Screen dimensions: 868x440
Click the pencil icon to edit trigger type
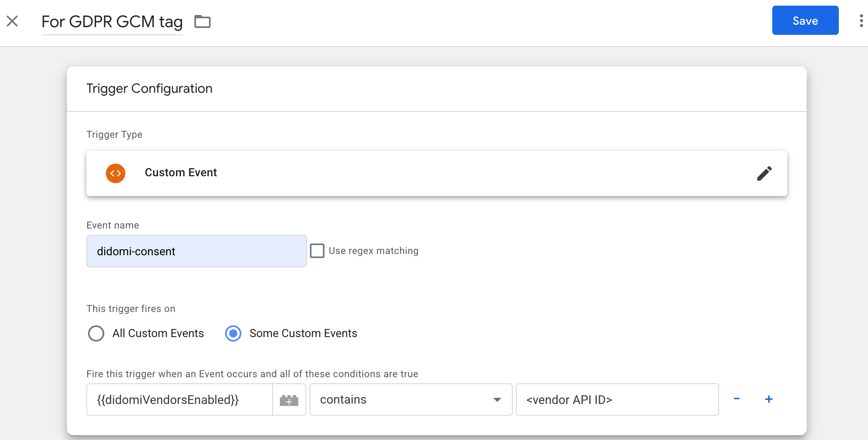764,173
